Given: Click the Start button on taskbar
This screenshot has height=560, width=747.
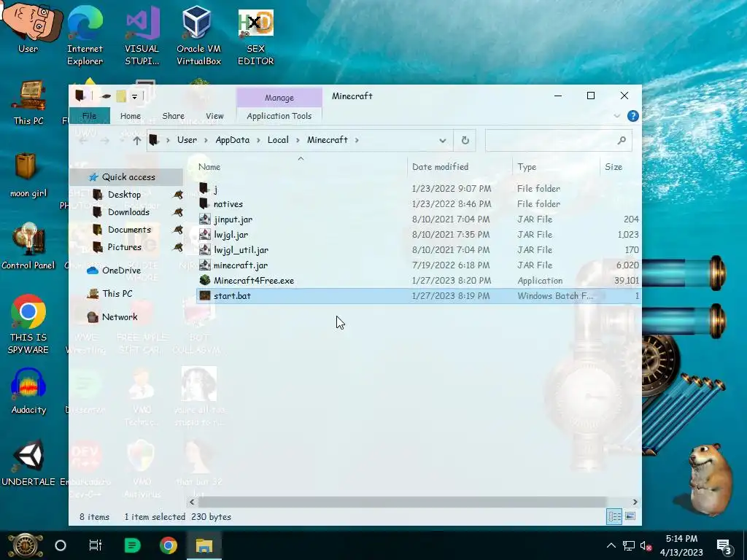Looking at the screenshot, I should [25, 545].
